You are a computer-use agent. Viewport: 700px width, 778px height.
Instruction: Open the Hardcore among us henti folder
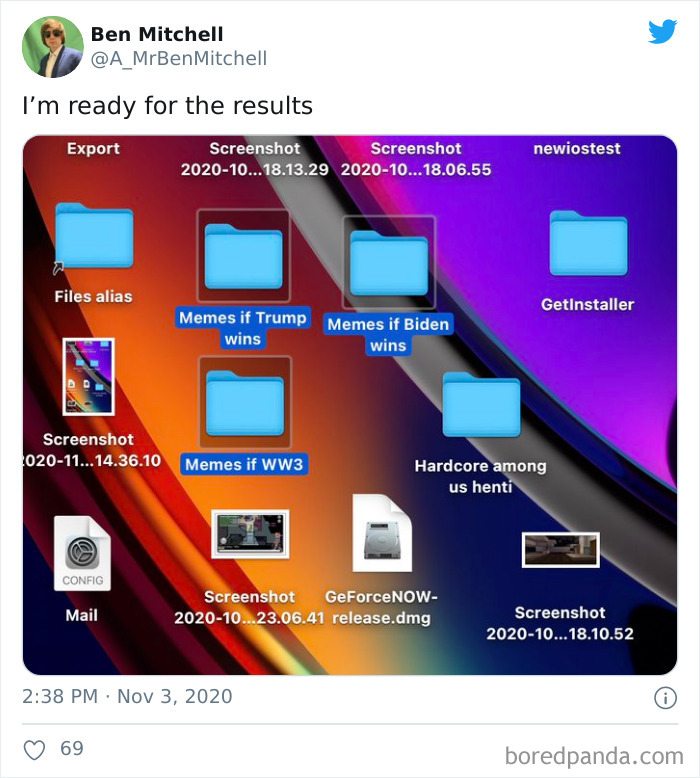(x=481, y=404)
